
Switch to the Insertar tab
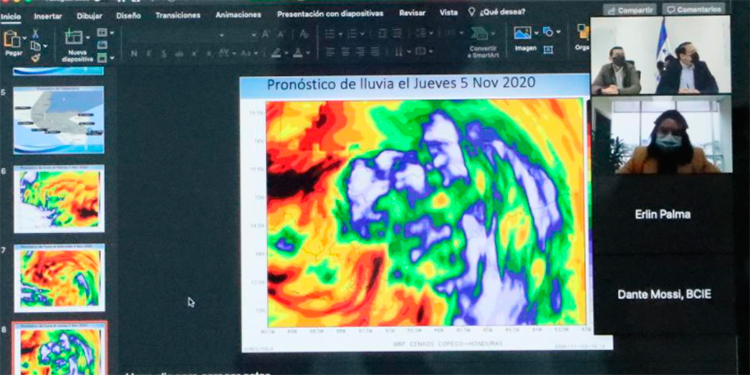click(x=48, y=16)
